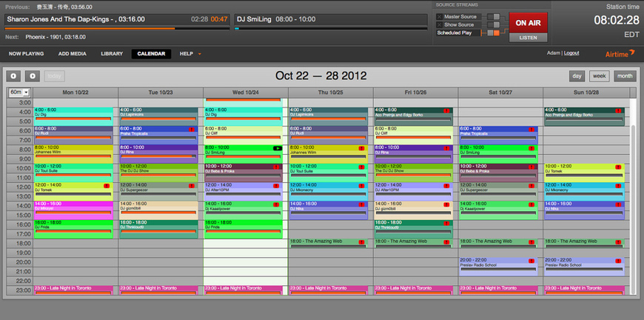
Task: Open Late Night In Toronto show on Monday
Action: pyautogui.click(x=74, y=288)
